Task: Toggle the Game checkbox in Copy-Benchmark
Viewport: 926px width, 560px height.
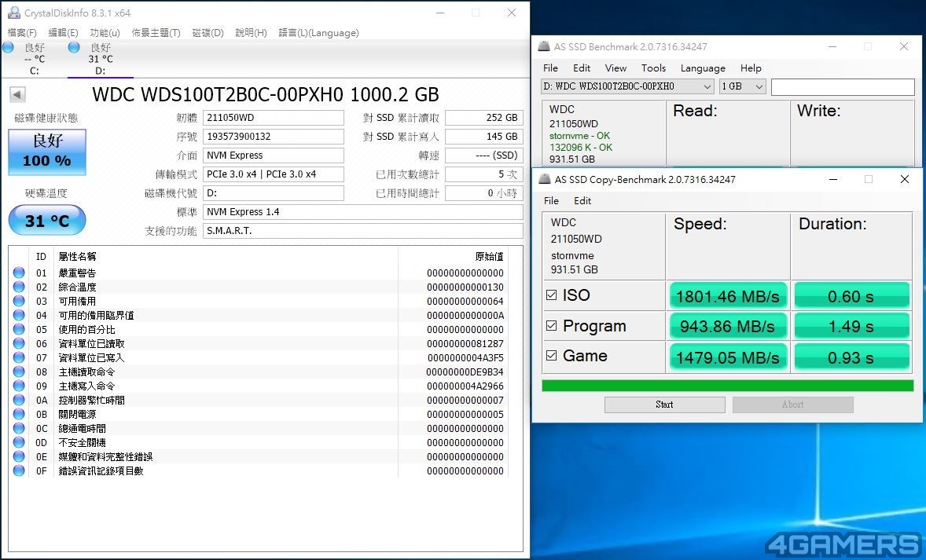Action: (x=552, y=355)
